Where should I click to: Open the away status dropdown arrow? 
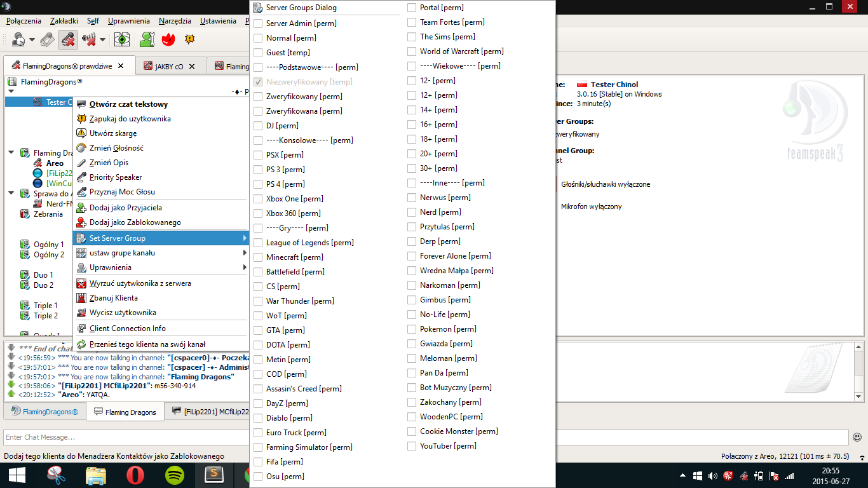click(x=31, y=40)
